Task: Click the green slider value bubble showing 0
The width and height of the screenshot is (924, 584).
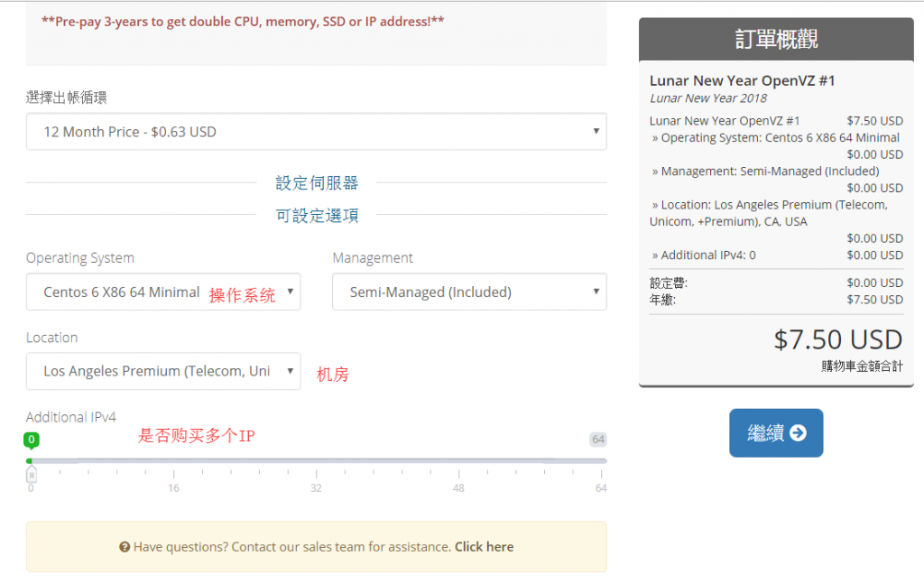Action: coord(32,440)
